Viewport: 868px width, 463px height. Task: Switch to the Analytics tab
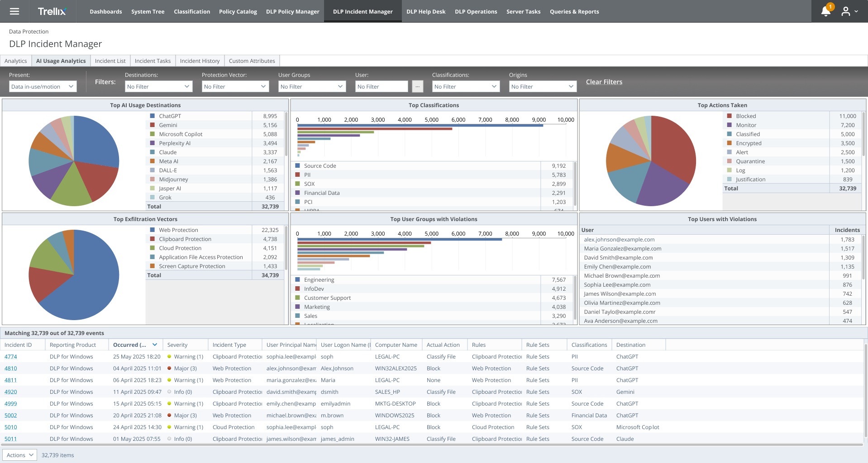tap(16, 61)
